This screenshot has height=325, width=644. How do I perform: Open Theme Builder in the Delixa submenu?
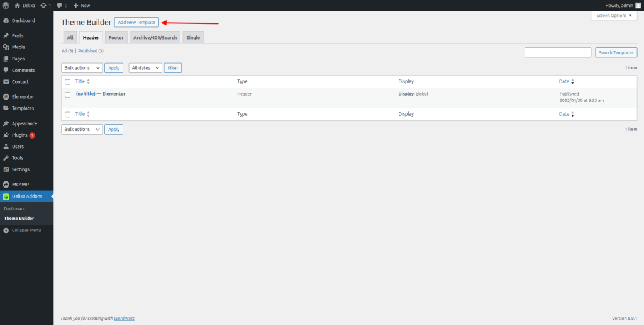point(19,219)
